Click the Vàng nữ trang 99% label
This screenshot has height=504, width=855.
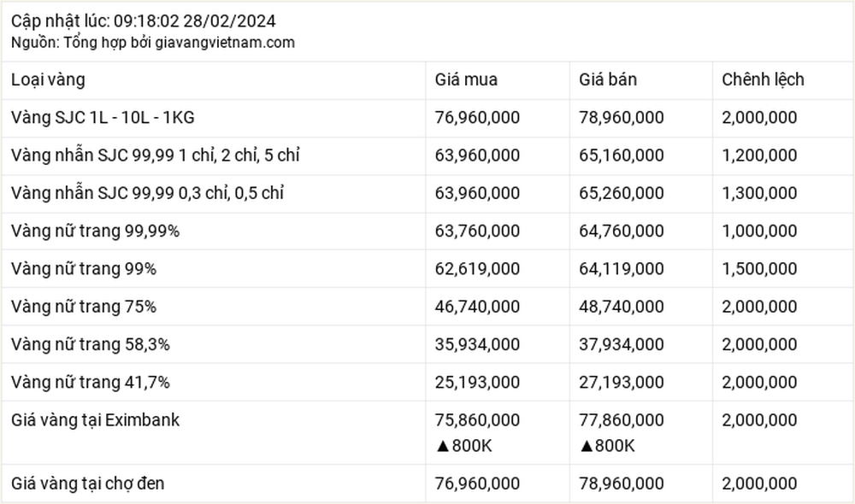coord(84,268)
